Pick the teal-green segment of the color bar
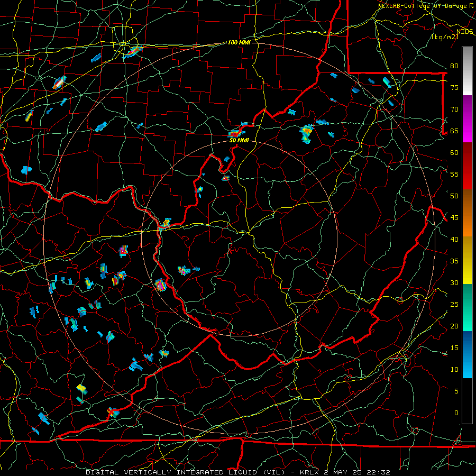 pyautogui.click(x=467, y=307)
